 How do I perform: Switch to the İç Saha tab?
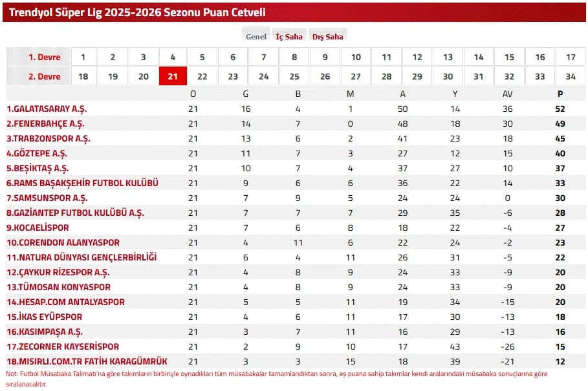(289, 36)
